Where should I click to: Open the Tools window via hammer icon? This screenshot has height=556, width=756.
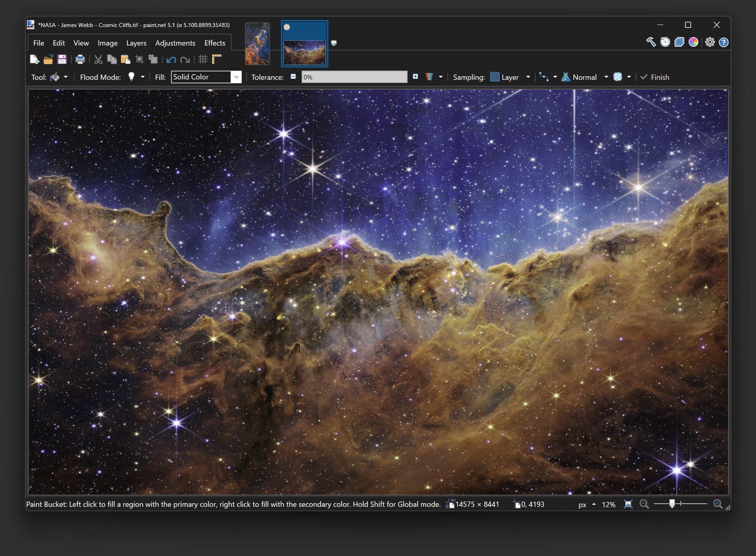point(651,42)
